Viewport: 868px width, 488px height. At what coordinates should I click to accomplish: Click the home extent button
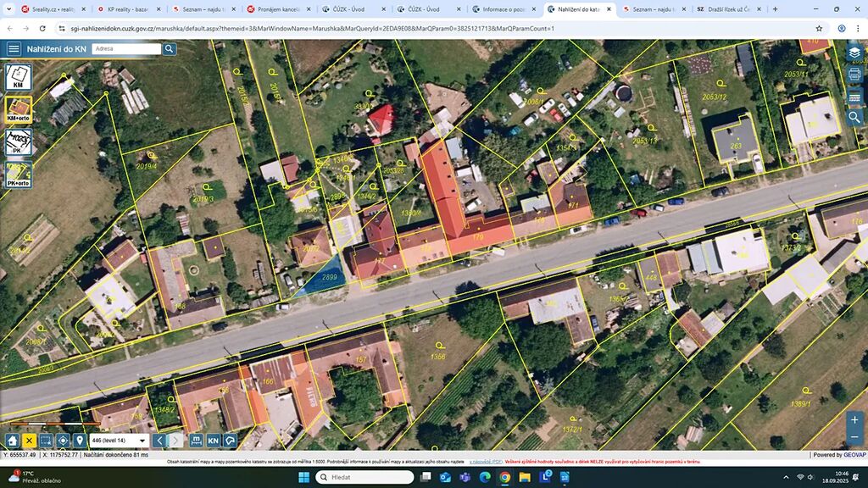coord(12,441)
